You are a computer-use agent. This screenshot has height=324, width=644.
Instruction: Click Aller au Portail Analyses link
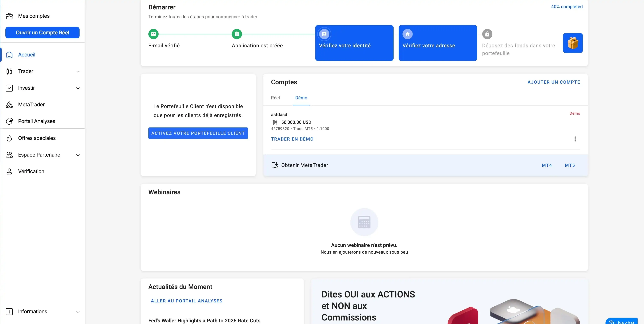click(x=187, y=301)
